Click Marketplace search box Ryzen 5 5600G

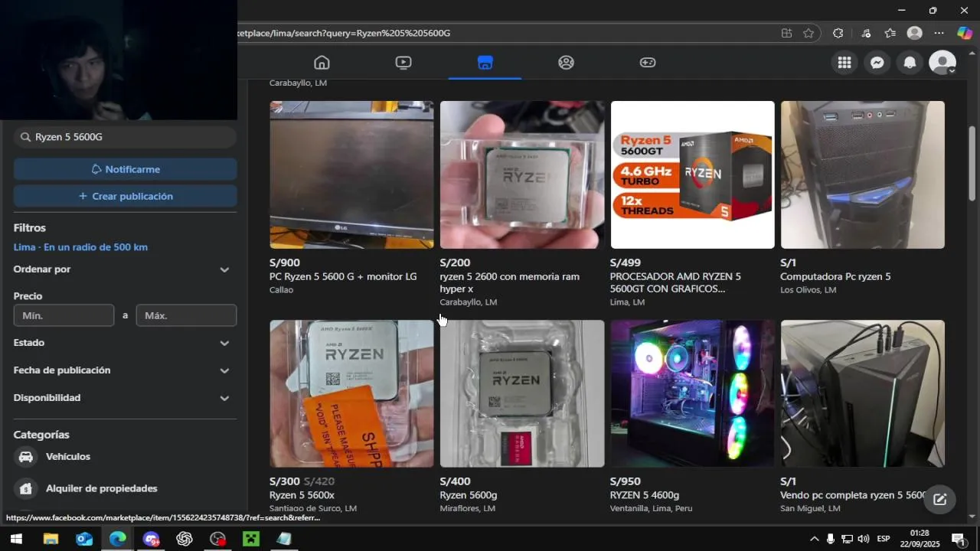click(125, 137)
